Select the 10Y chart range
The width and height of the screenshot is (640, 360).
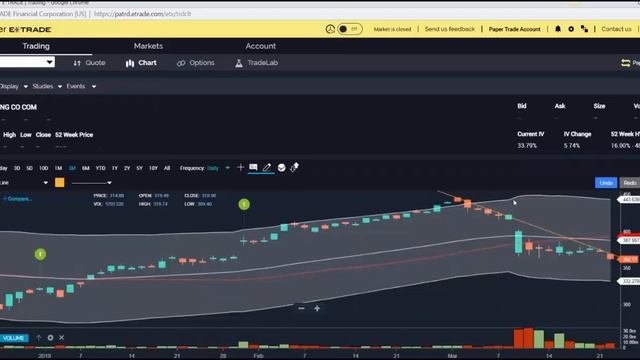(153, 168)
